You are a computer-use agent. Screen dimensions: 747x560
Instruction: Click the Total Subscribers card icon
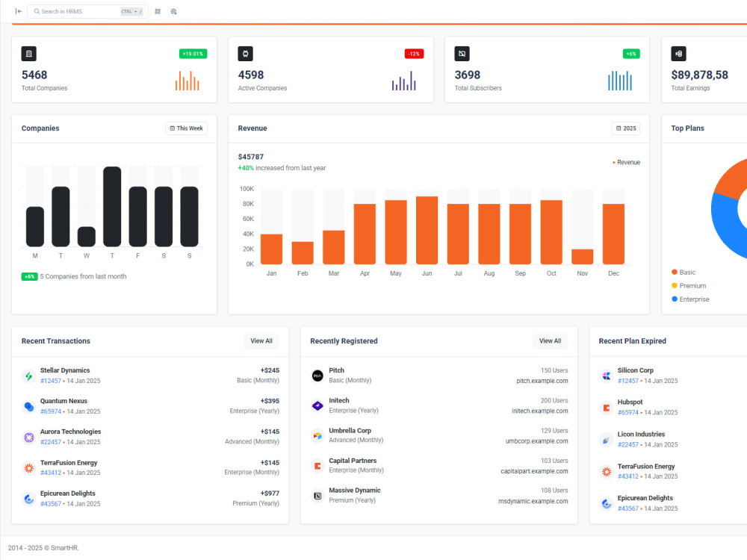pos(462,54)
